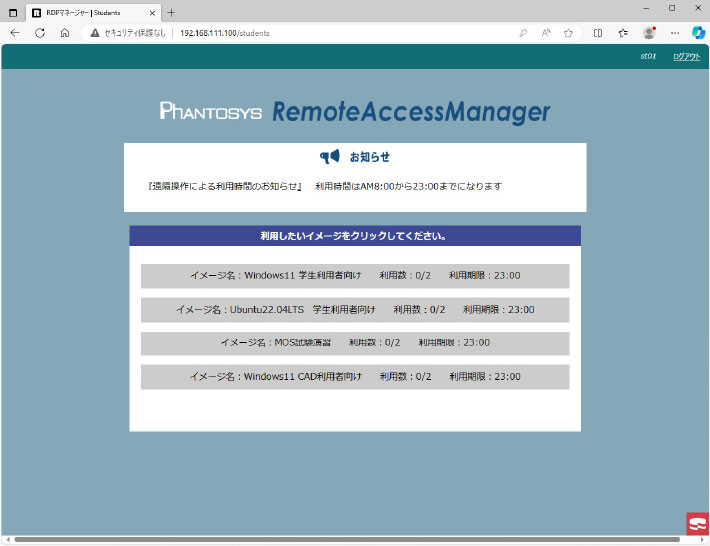
Task: Open the tab actions menu icon
Action: tap(13, 13)
